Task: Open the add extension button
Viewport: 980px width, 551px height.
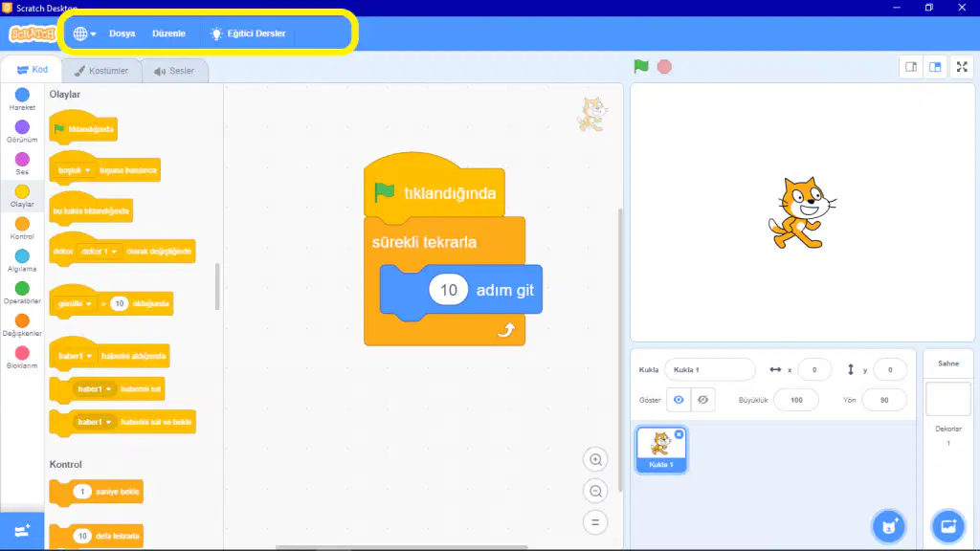Action: click(22, 531)
